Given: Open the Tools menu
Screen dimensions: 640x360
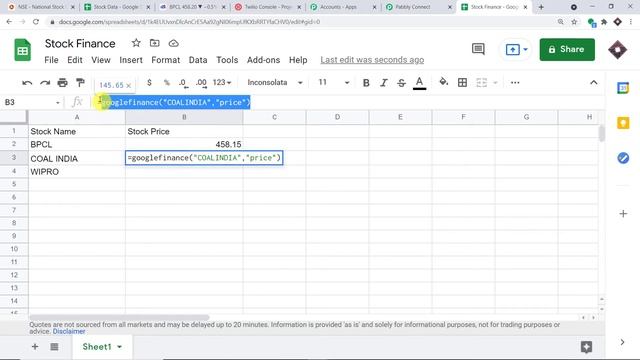Looking at the screenshot, I should (x=227, y=60).
